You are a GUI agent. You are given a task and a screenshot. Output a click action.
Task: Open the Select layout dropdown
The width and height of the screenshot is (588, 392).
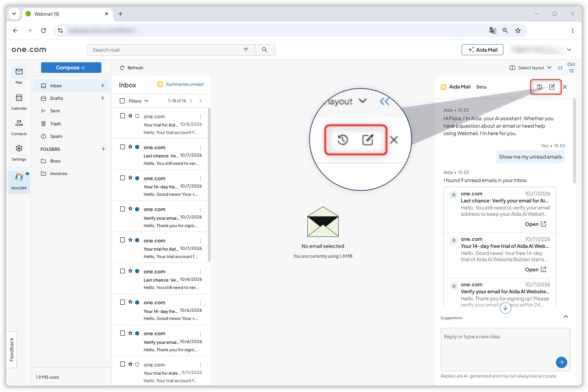[x=530, y=68]
